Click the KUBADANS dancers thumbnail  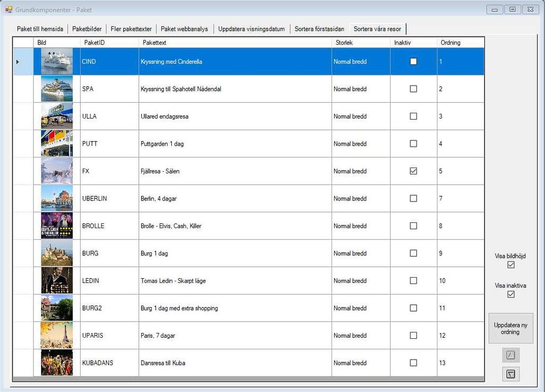point(57,363)
